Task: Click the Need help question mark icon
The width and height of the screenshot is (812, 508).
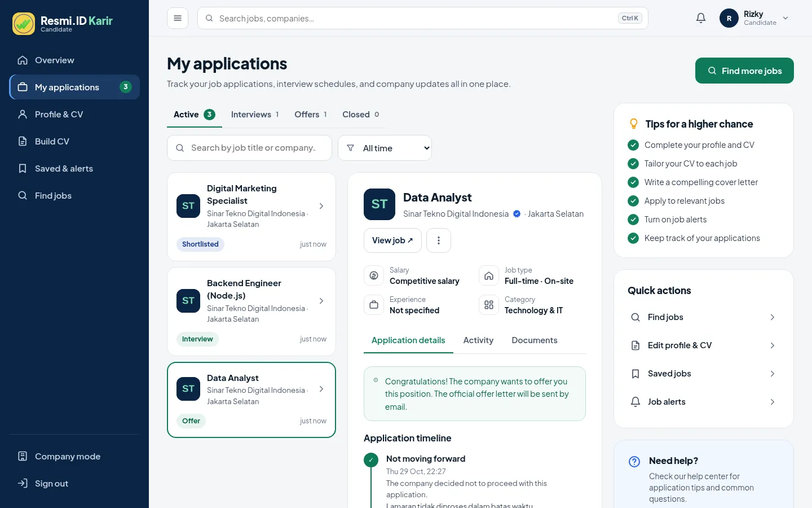Action: [634, 462]
